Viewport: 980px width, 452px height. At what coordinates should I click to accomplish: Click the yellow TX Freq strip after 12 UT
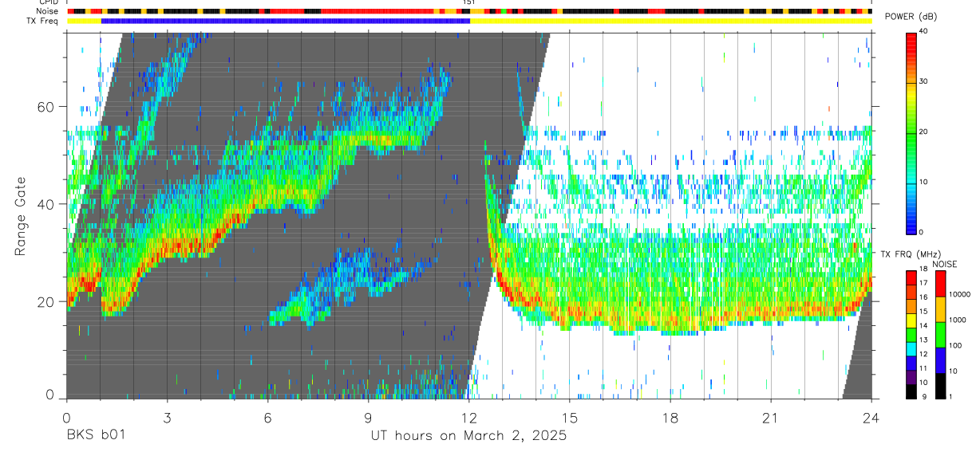click(671, 21)
